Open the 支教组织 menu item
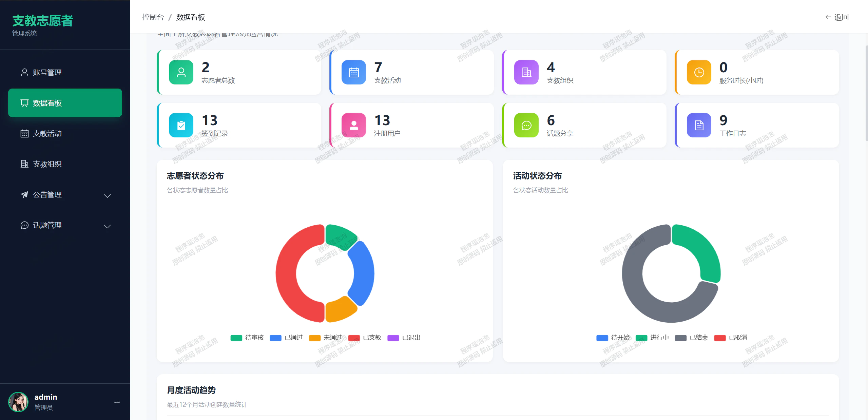The height and width of the screenshot is (420, 868). [65, 164]
